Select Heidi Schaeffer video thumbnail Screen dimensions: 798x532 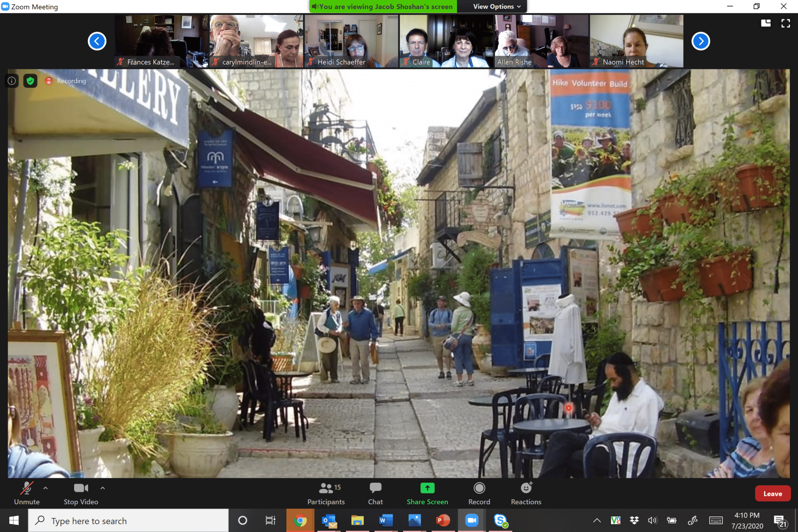(x=351, y=41)
